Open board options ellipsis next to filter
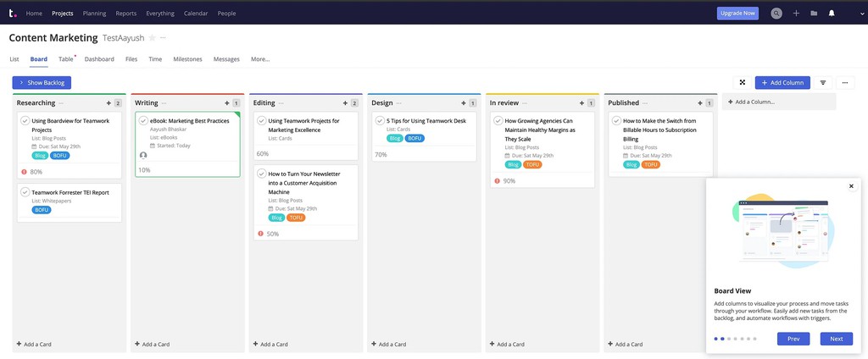 [x=845, y=82]
